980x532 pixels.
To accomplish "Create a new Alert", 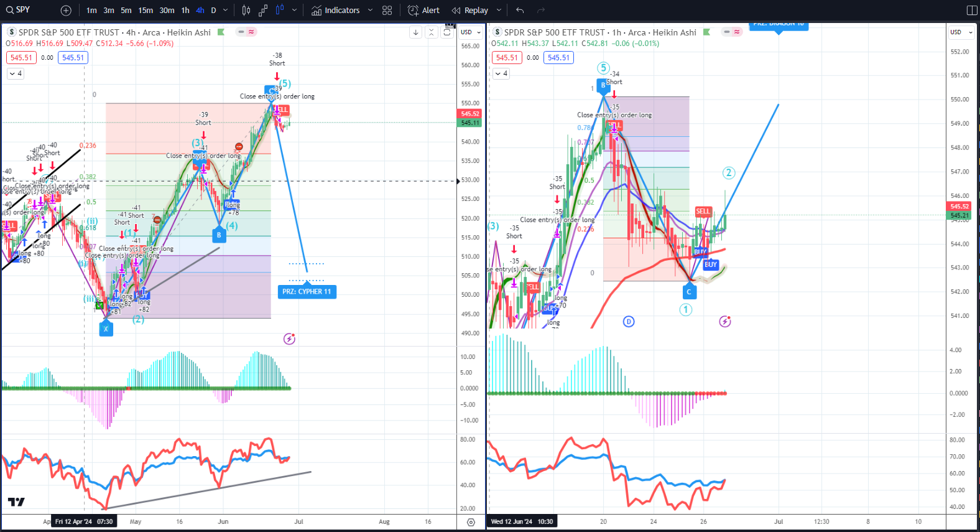I will click(423, 11).
